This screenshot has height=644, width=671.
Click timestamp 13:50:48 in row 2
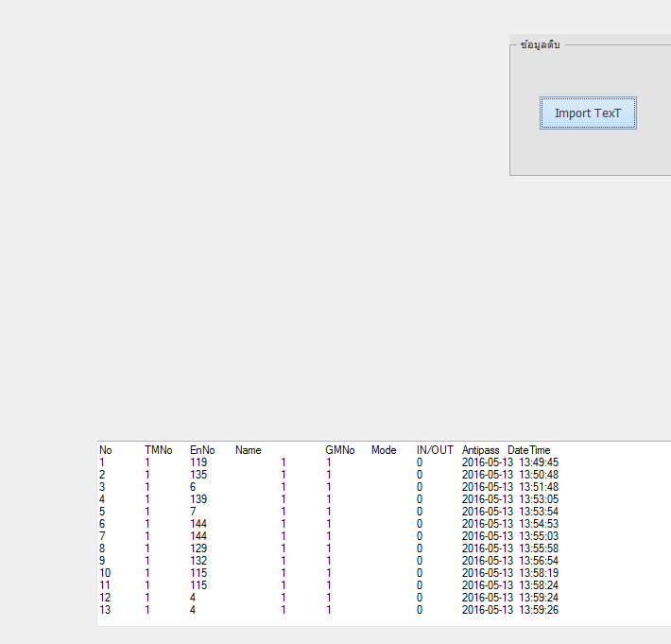click(539, 475)
